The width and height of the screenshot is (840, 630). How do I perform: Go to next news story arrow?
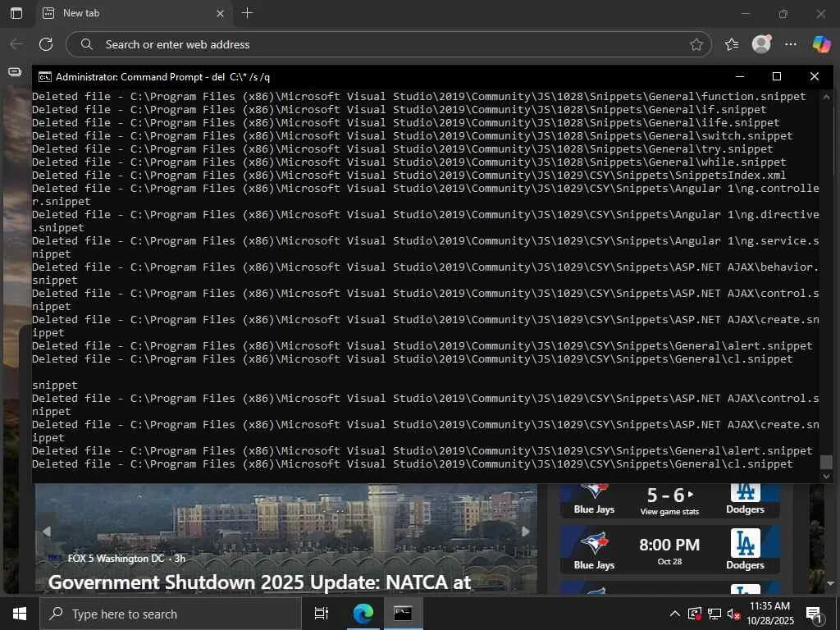coord(526,531)
